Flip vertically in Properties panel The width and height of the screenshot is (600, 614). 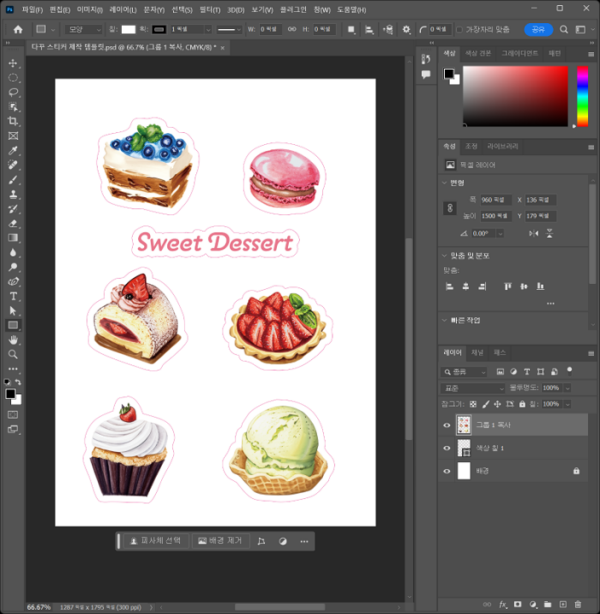point(549,233)
